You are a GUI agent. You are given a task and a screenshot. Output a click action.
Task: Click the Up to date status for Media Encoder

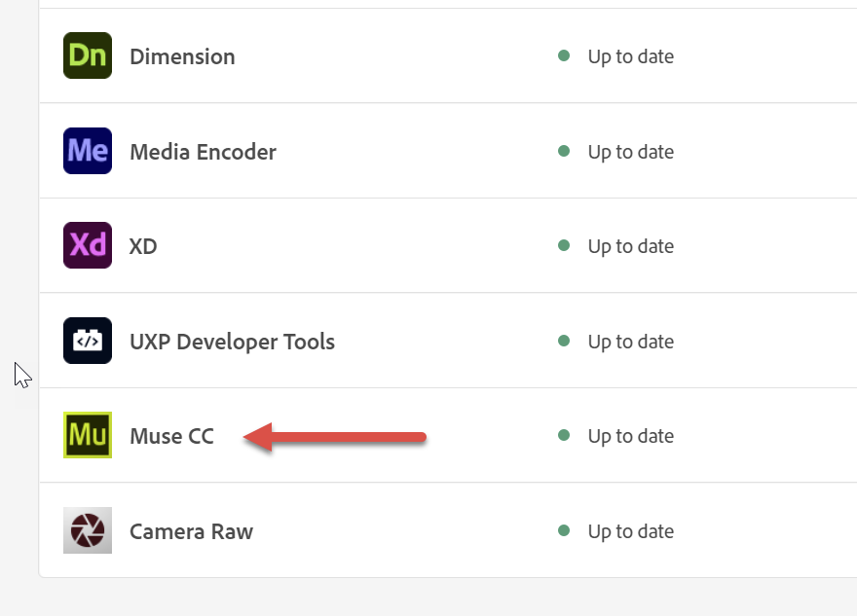630,152
